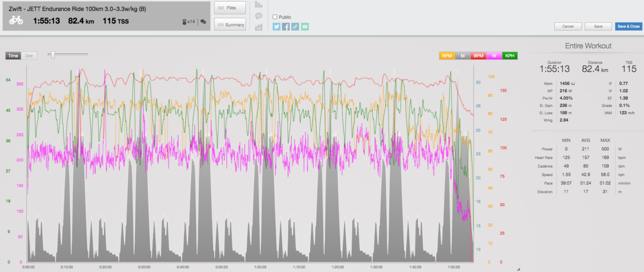Click the Save button
This screenshot has width=644, height=272.
[x=598, y=26]
